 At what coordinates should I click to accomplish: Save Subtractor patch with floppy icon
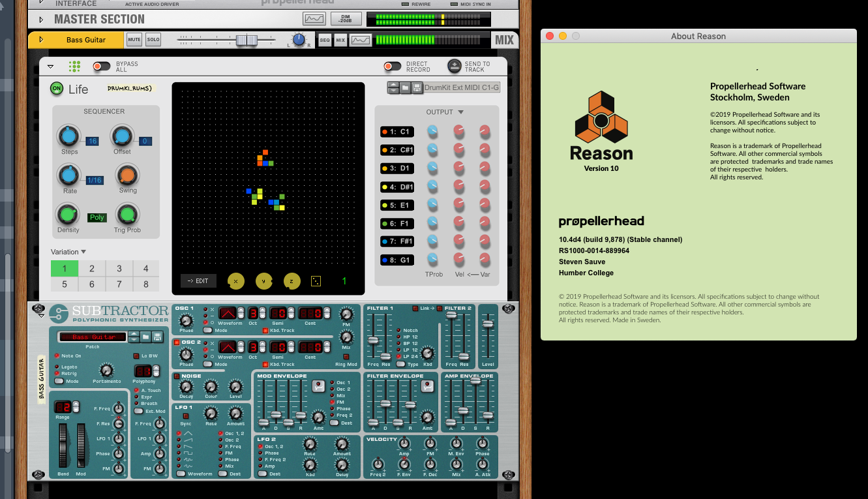pos(157,337)
